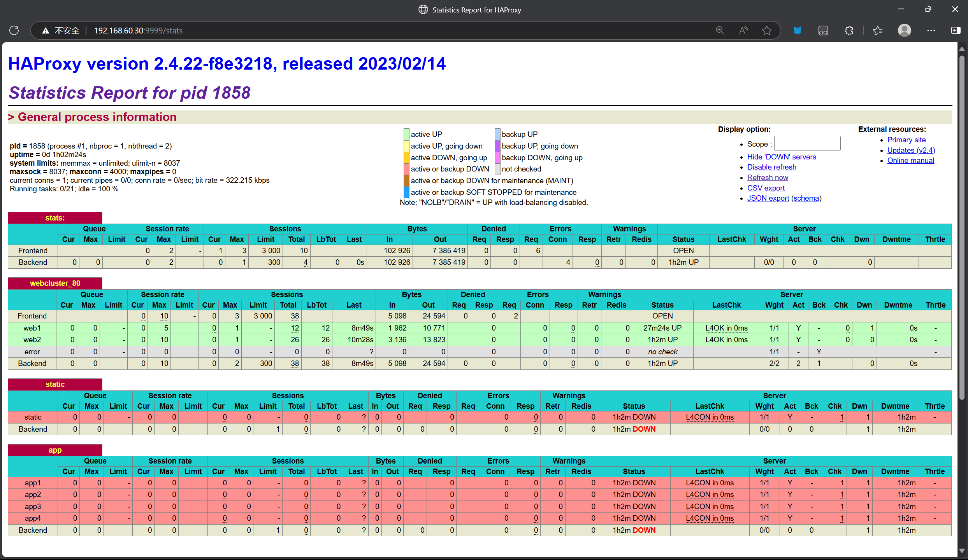The width and height of the screenshot is (968, 560).
Task: Reload the page with the refresh icon
Action: tap(14, 30)
